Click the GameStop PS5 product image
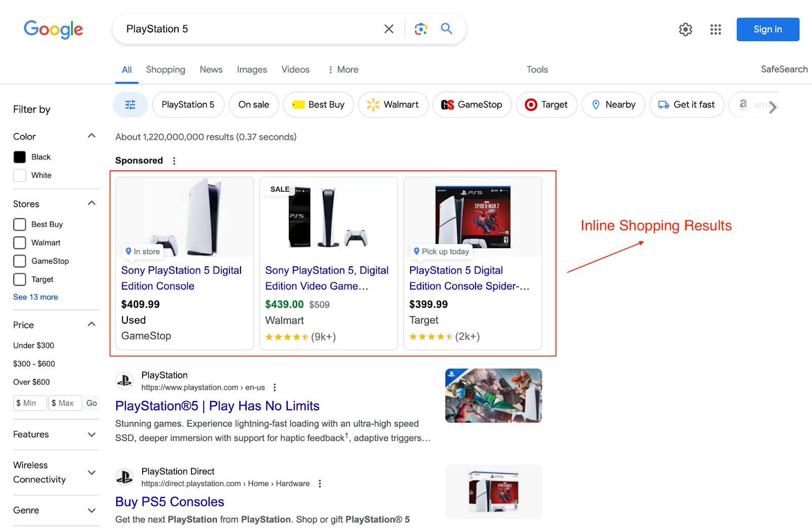Image resolution: width=812 pixels, height=529 pixels. point(185,217)
